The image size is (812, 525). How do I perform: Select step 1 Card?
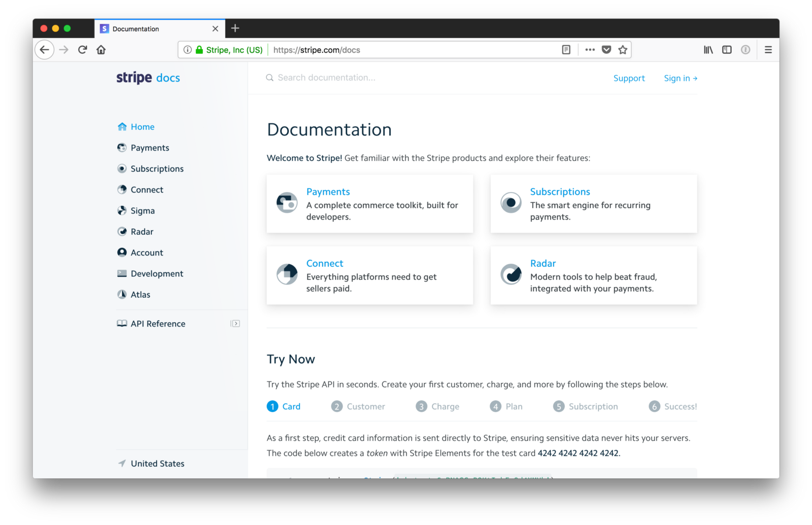point(284,406)
